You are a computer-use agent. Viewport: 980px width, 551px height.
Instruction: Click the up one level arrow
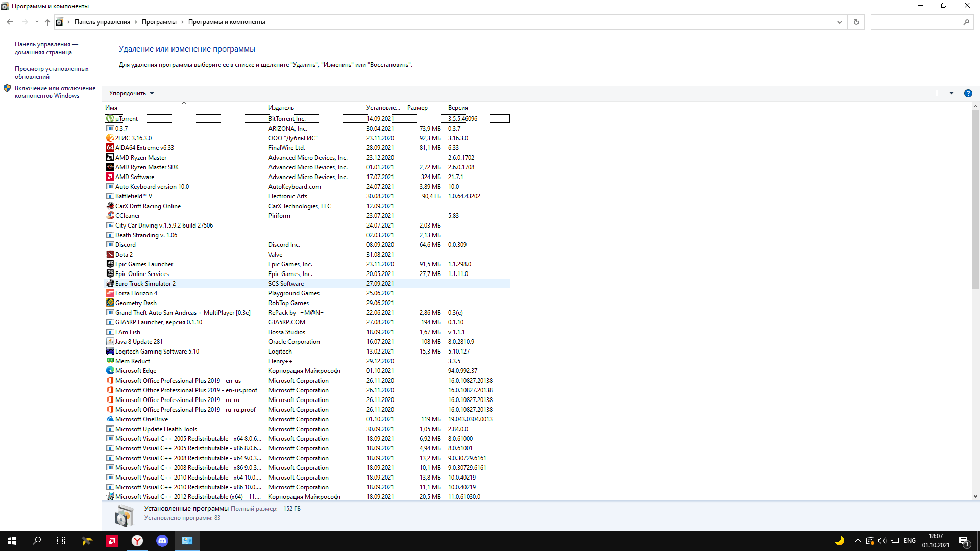tap(47, 22)
